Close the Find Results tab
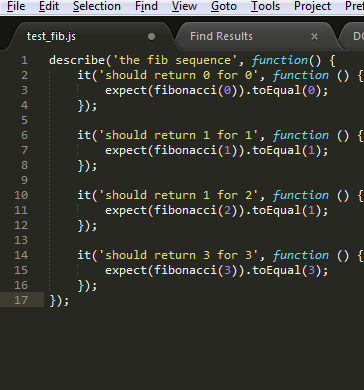The image size is (364, 390). [314, 37]
